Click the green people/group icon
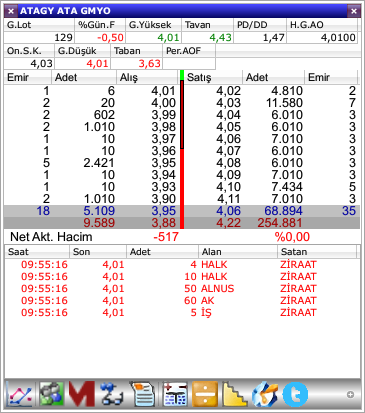365x413 pixels. [51, 394]
